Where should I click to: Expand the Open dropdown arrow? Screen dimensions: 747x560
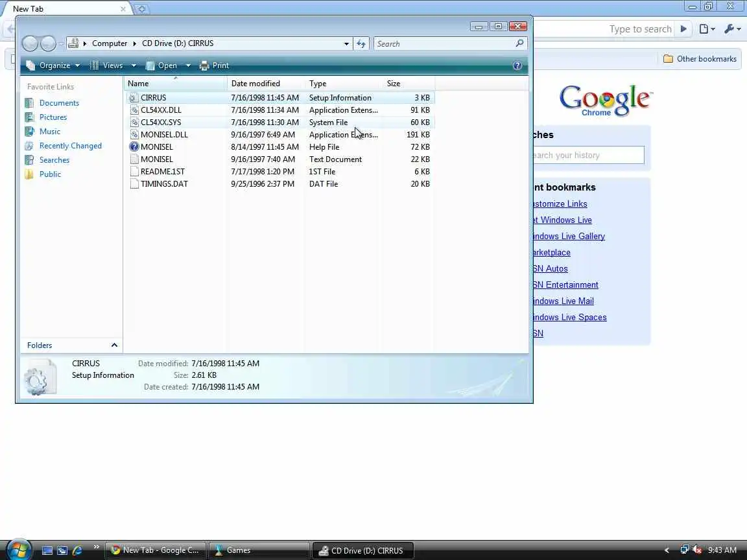pos(188,65)
